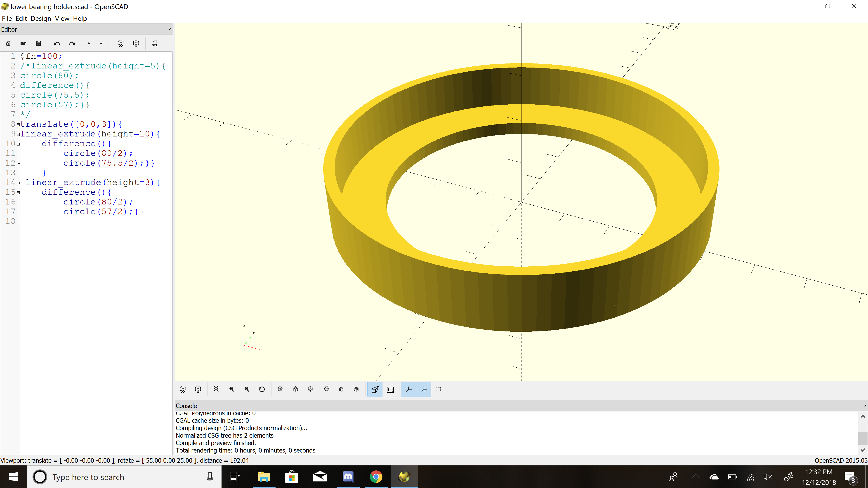Switch to Front view

tap(341, 389)
